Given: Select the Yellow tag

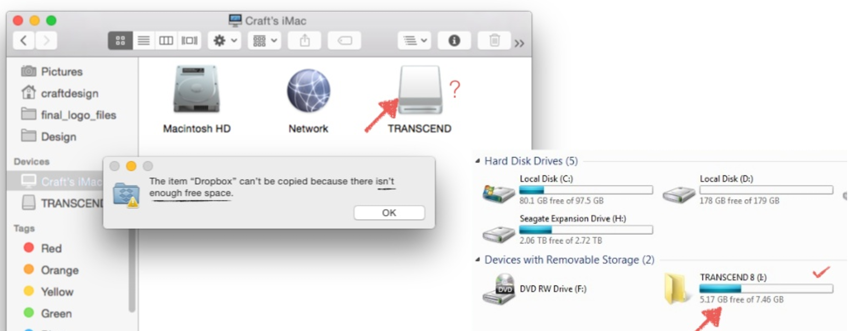Looking at the screenshot, I should 49,292.
